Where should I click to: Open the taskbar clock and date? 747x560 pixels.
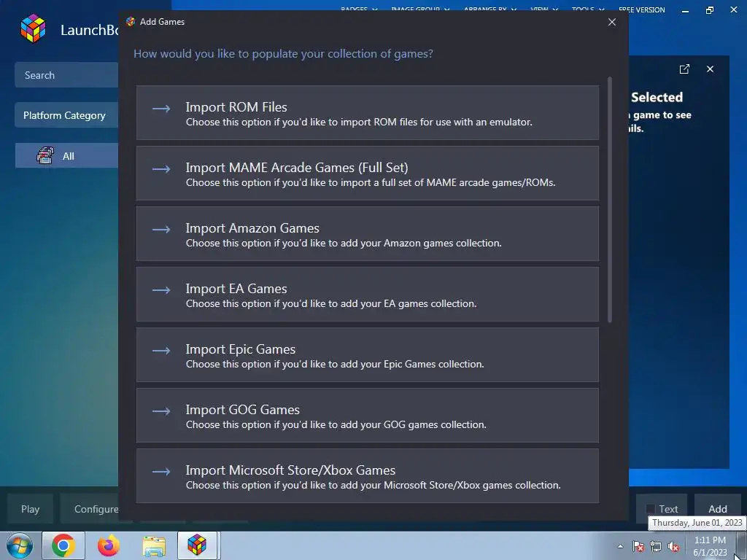pos(709,546)
